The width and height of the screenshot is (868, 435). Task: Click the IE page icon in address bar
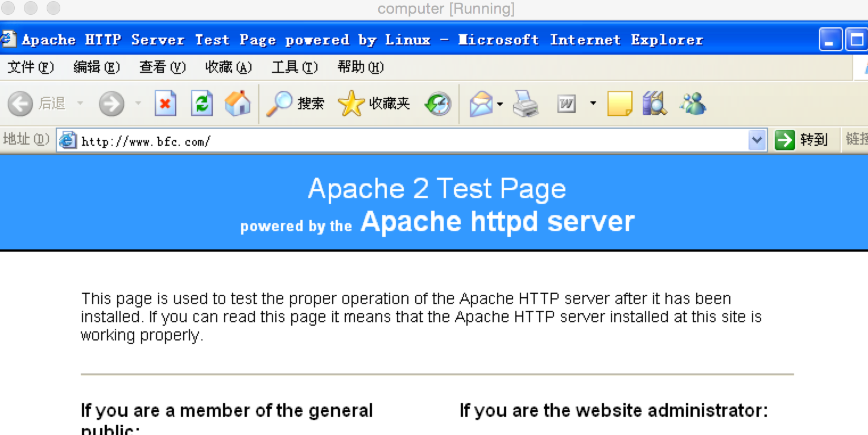pos(68,140)
